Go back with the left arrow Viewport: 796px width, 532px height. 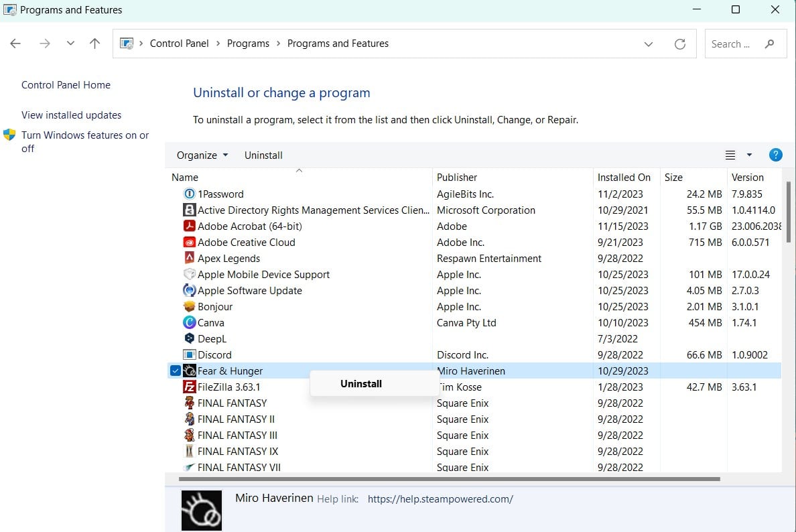point(15,44)
